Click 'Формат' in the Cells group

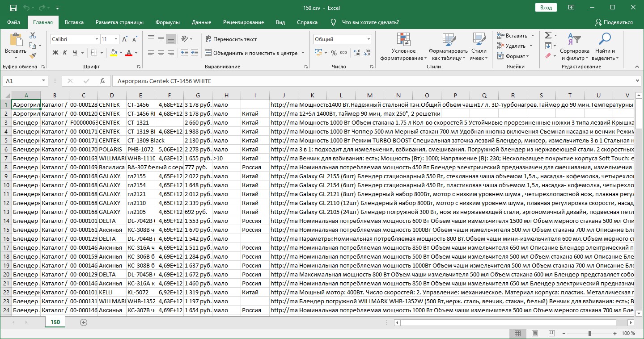(x=513, y=56)
